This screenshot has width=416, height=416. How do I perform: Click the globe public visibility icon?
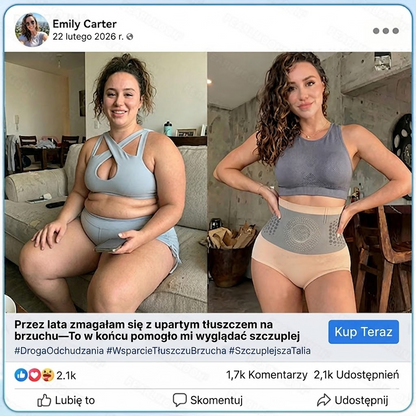tap(130, 37)
